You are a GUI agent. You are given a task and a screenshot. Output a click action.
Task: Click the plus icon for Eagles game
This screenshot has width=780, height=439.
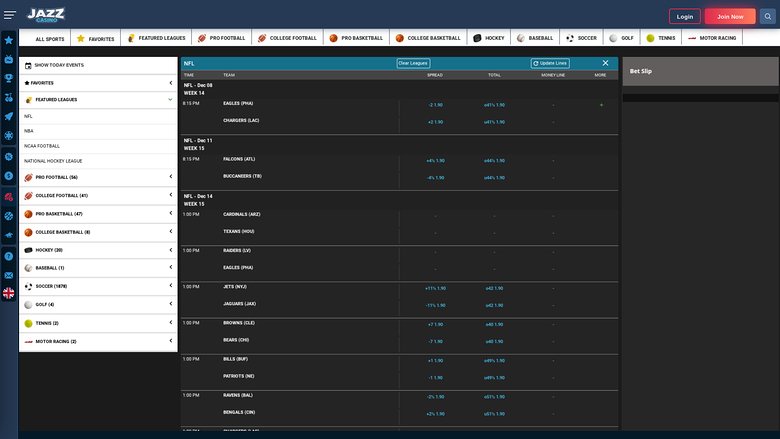(601, 104)
